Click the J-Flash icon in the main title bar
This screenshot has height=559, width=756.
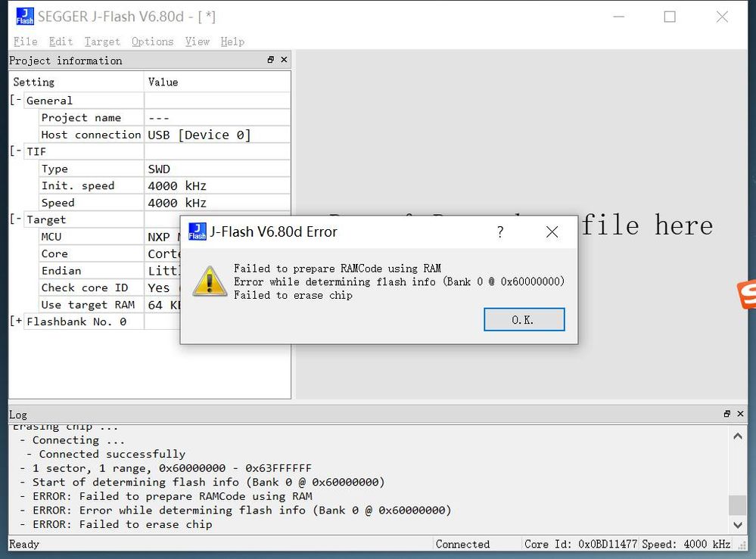23,15
